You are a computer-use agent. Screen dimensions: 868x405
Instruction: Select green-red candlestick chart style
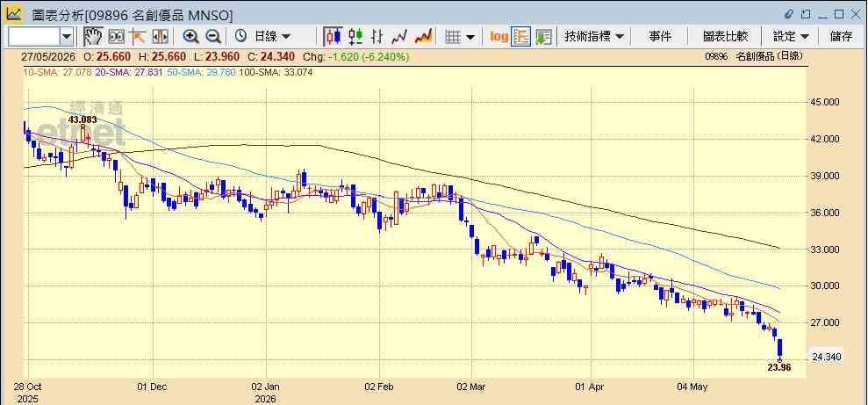[x=355, y=37]
